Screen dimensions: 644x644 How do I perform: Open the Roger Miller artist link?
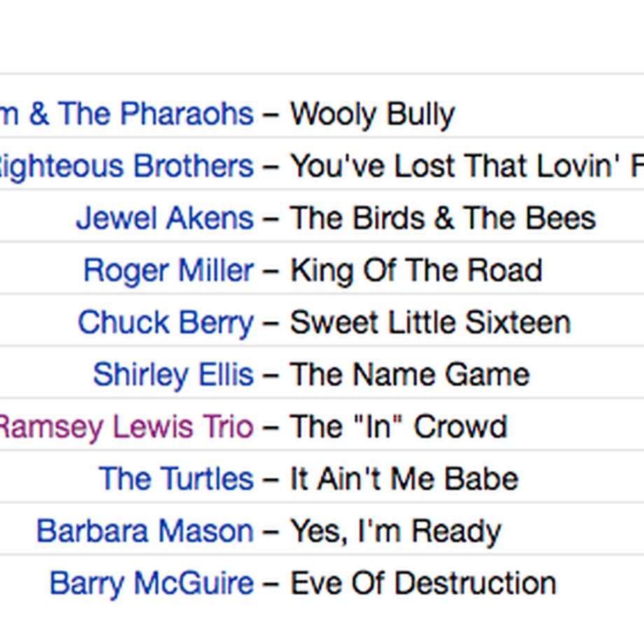pos(169,271)
